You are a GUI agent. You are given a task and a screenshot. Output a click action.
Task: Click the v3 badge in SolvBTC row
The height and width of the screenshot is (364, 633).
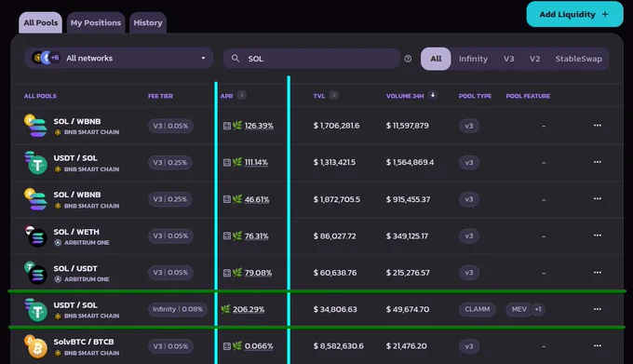(468, 346)
